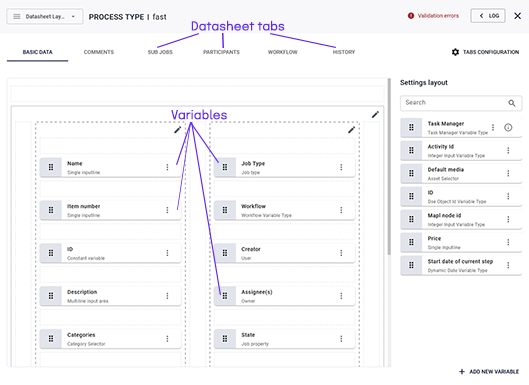The image size is (529, 385).
Task: Open the History tab
Action: coord(344,52)
